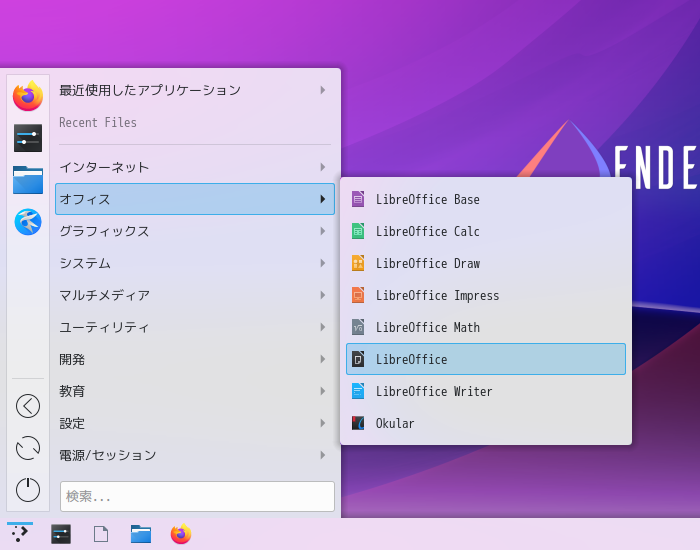The width and height of the screenshot is (700, 550).
Task: Open the 最近使用したアプリケーション menu entry
Action: [x=150, y=90]
